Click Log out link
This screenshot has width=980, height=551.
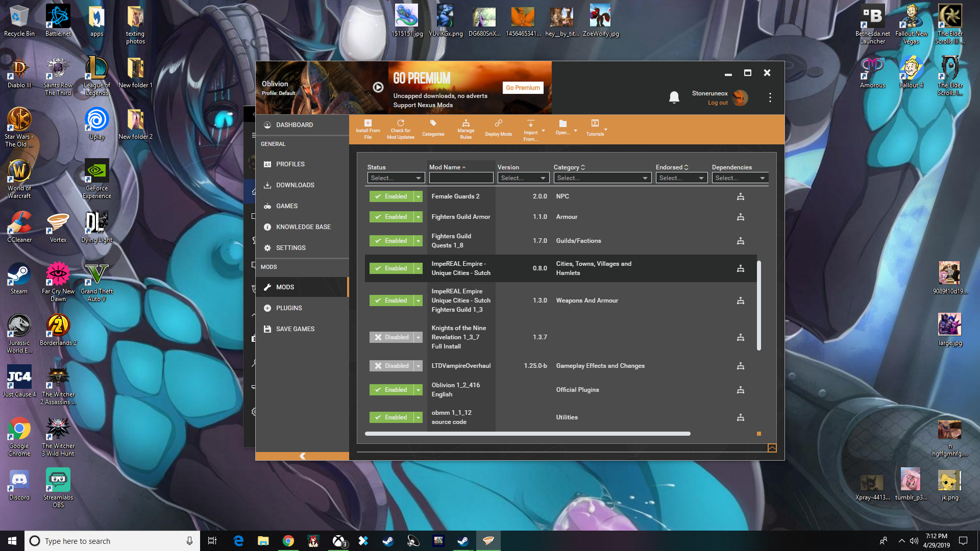click(718, 103)
